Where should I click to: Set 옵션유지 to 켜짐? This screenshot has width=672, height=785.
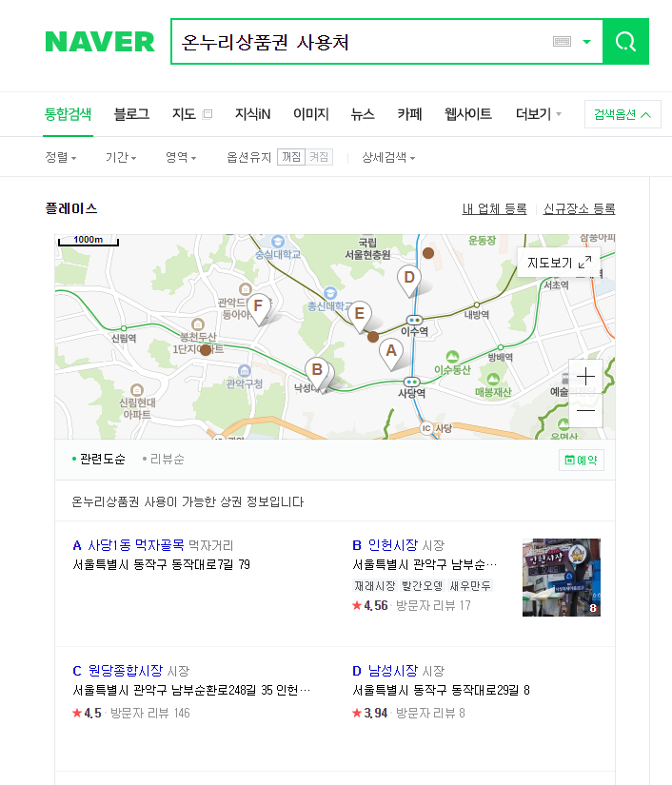(x=319, y=157)
